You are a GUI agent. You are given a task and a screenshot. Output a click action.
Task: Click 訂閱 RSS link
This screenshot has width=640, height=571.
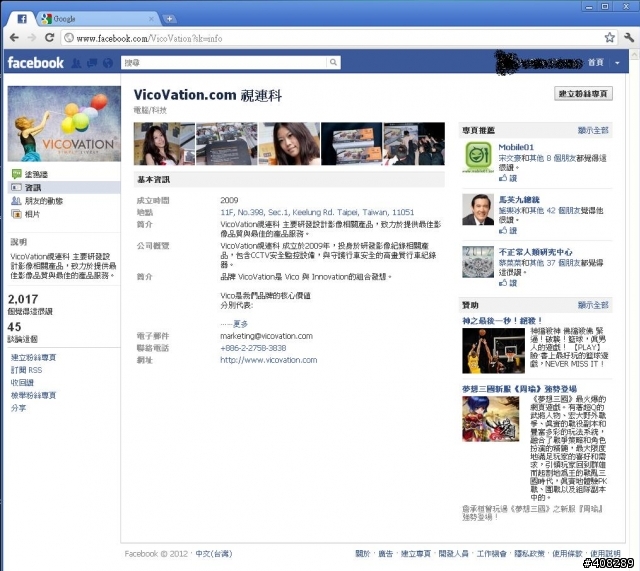click(26, 370)
